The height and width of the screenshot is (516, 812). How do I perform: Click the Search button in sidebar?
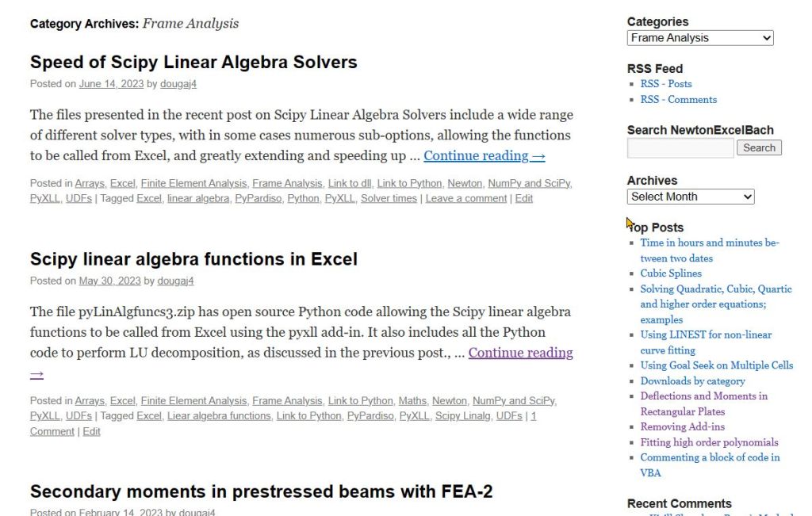tap(759, 147)
